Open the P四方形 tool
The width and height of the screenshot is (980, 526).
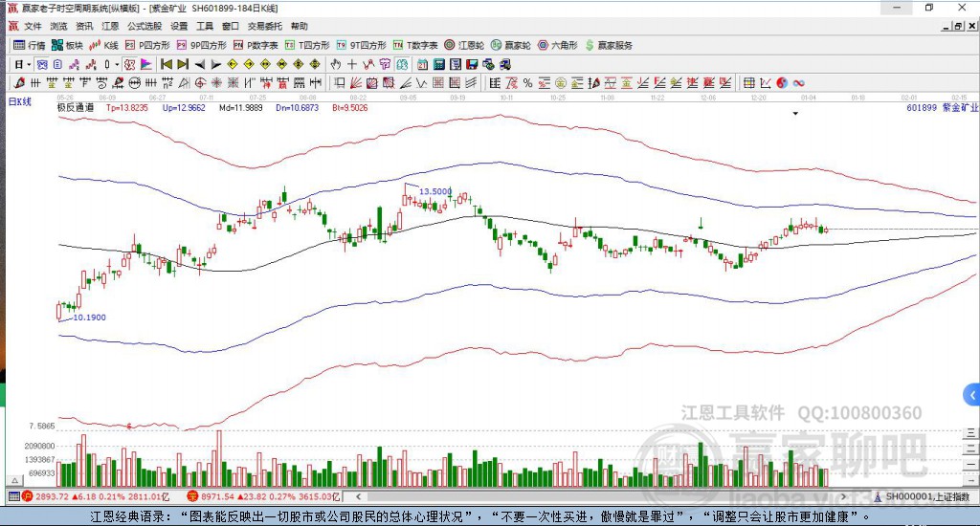(147, 45)
